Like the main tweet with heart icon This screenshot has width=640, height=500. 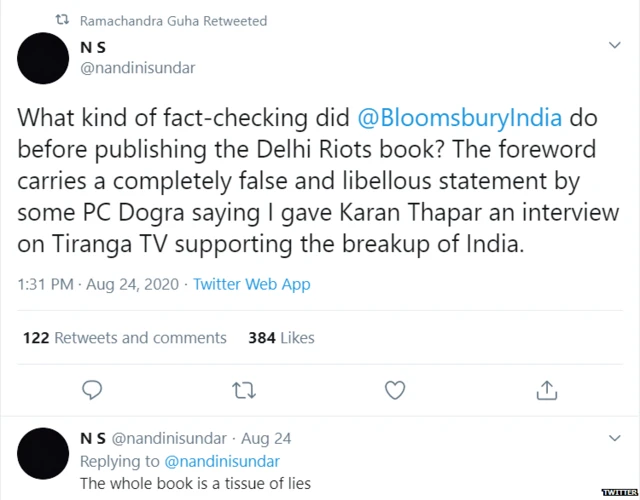coord(395,388)
